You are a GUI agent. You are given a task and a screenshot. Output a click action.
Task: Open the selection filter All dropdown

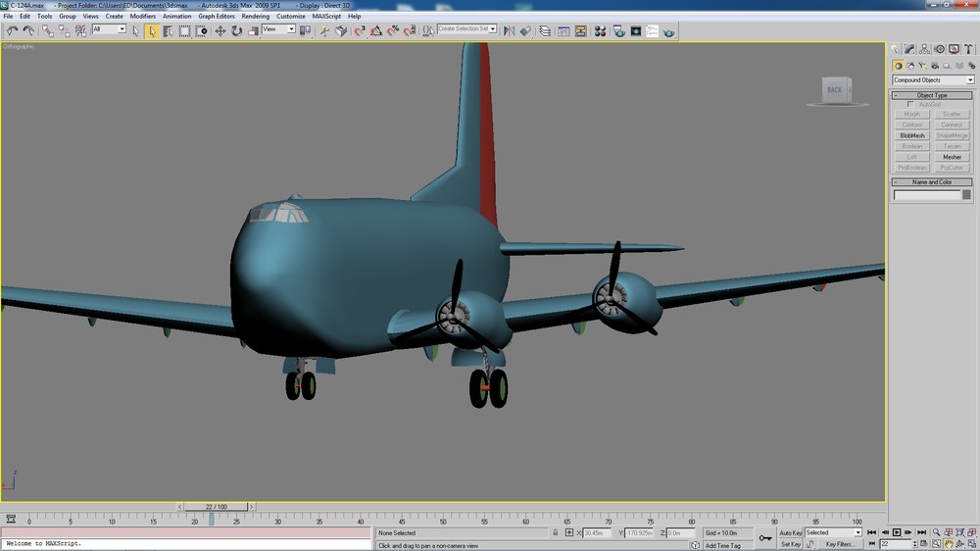[x=109, y=28]
